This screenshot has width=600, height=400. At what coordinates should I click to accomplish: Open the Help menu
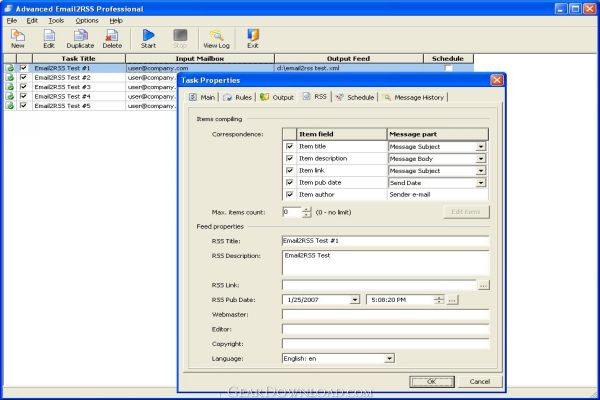coord(116,21)
